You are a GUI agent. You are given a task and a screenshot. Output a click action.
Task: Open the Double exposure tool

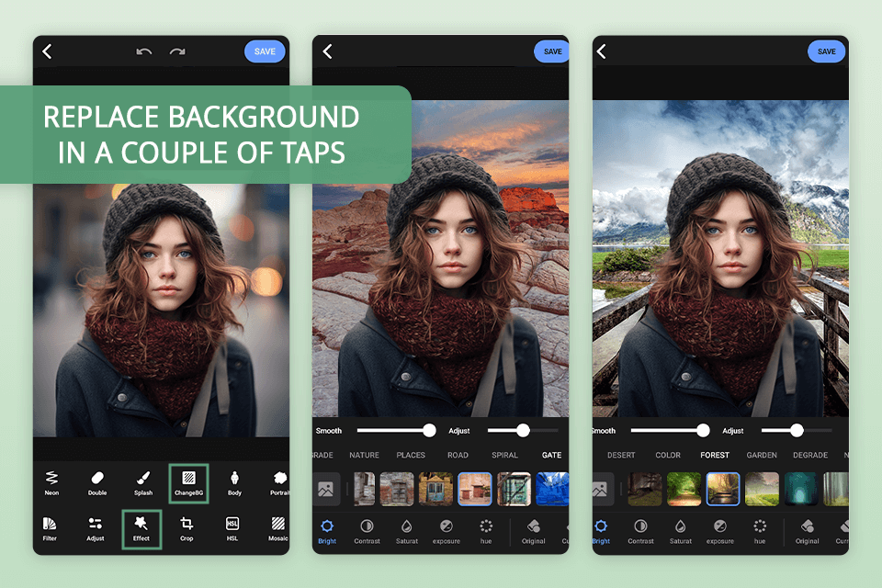(97, 482)
